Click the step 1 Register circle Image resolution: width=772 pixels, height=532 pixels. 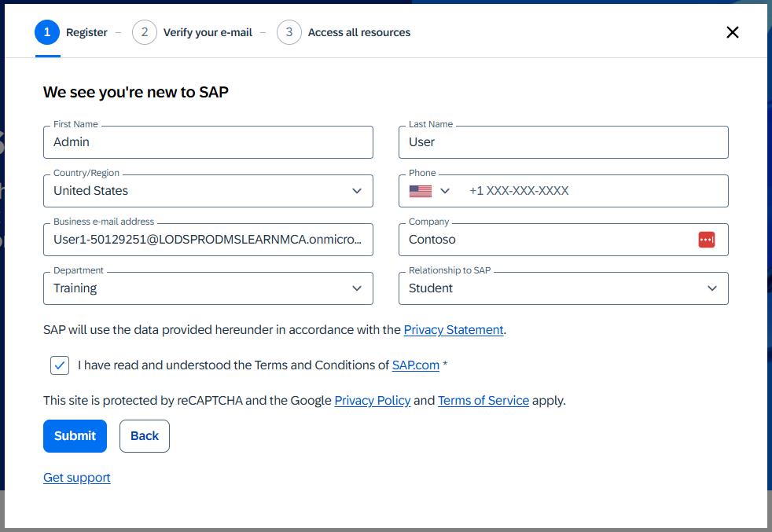[x=47, y=32]
